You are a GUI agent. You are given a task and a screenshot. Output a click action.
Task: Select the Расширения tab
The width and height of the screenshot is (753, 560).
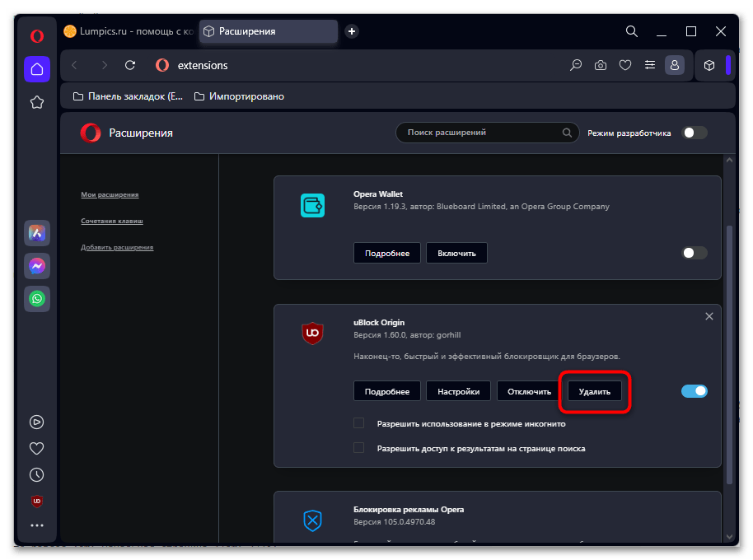(269, 31)
